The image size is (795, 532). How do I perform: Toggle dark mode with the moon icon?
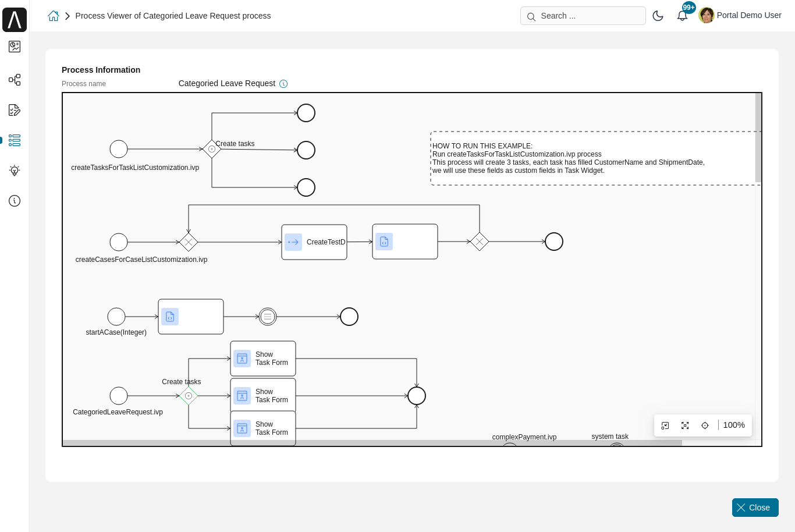click(658, 16)
